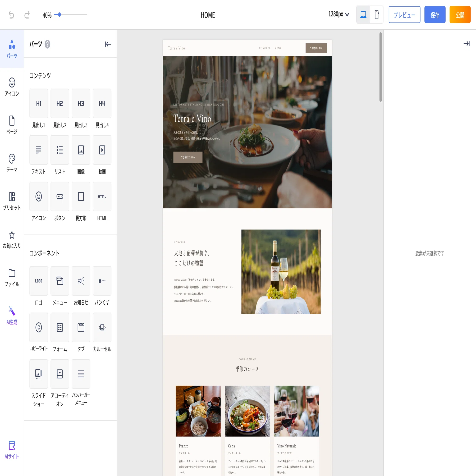Switch to mobile preview mode
This screenshot has height=476, width=476.
coord(377,15)
